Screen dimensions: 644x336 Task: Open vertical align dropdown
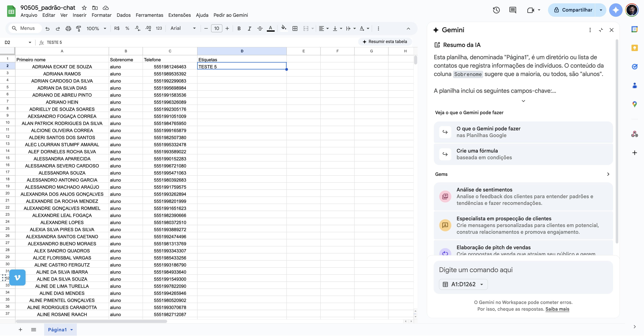coord(337,28)
